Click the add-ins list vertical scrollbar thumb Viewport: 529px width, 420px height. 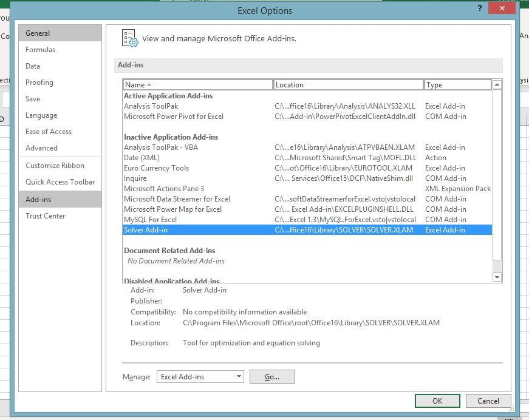coord(497,175)
